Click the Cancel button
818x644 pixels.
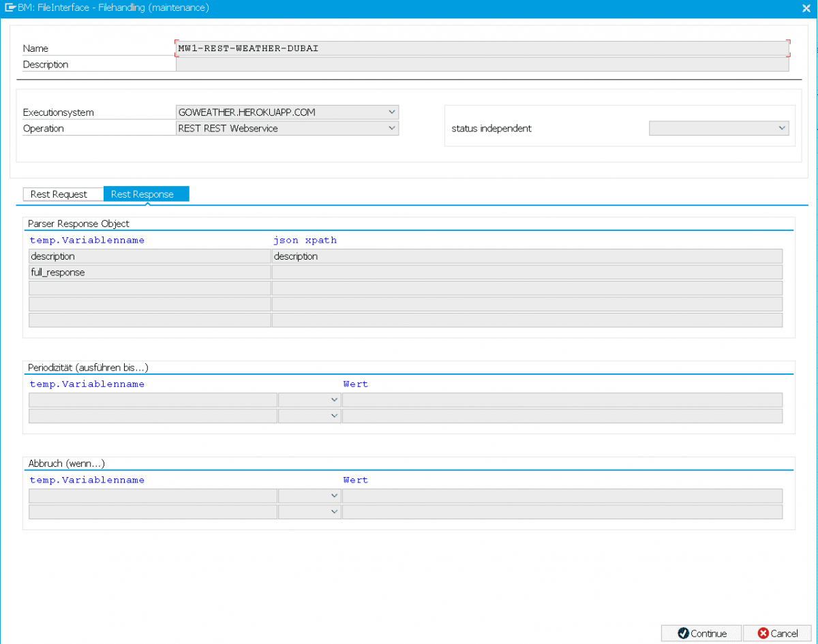[777, 633]
